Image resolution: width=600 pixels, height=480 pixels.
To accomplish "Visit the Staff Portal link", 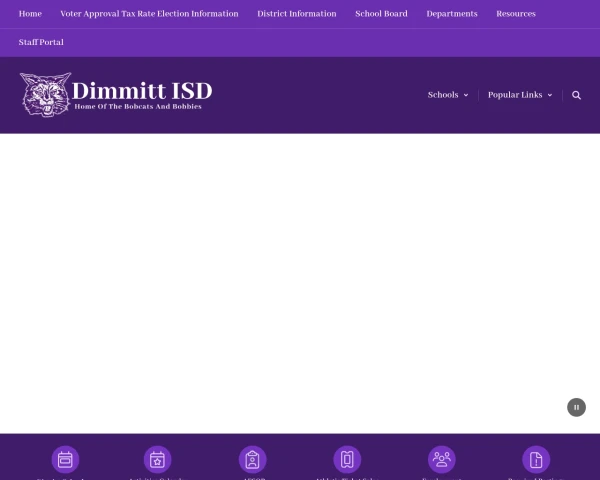I will (41, 42).
